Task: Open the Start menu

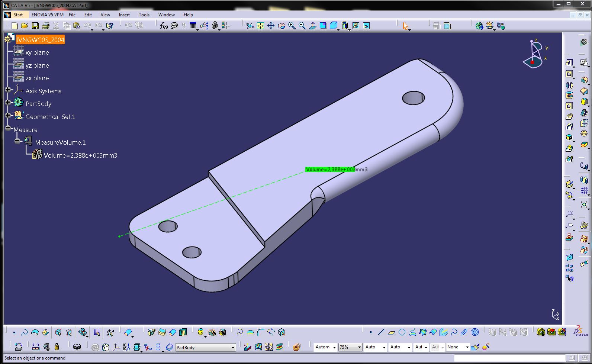Action: [x=18, y=15]
